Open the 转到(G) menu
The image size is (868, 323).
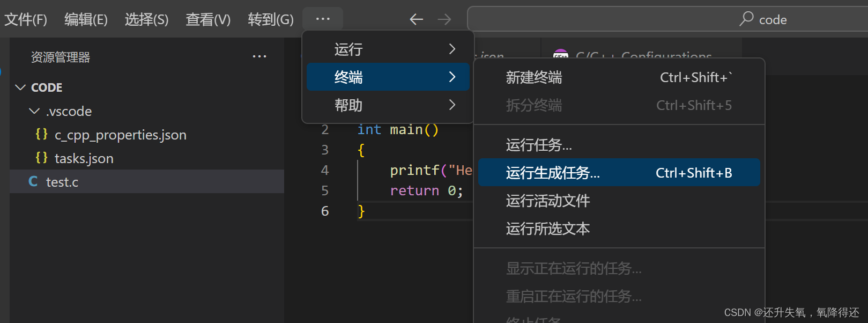270,19
